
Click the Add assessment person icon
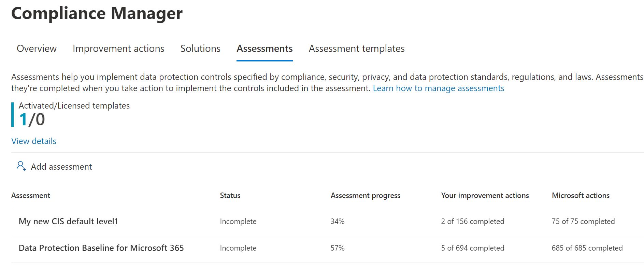(21, 166)
